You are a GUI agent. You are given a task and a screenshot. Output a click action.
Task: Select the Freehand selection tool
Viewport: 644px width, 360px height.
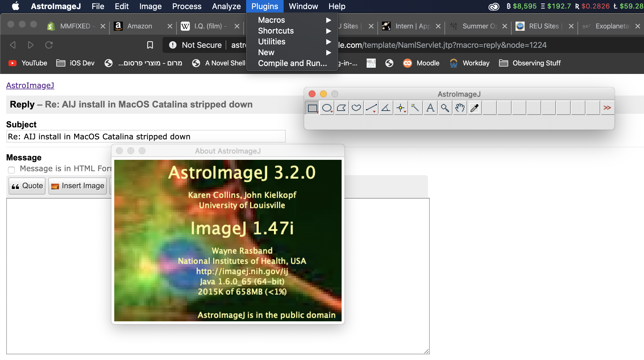click(356, 108)
